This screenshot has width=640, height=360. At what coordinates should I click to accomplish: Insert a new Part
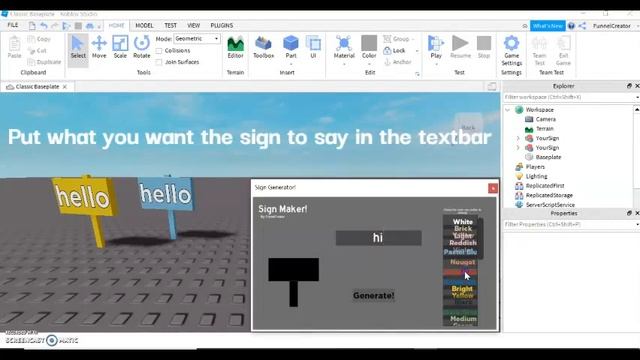pyautogui.click(x=291, y=47)
